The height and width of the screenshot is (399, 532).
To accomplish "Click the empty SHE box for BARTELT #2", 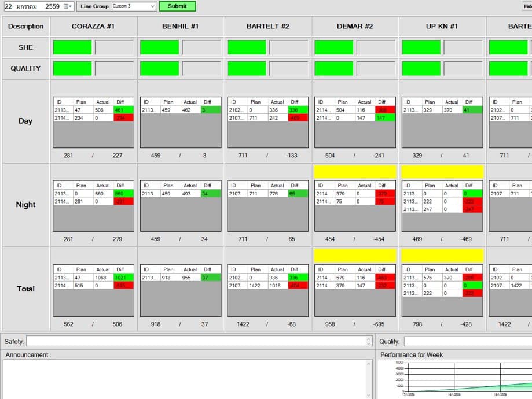I will [289, 47].
